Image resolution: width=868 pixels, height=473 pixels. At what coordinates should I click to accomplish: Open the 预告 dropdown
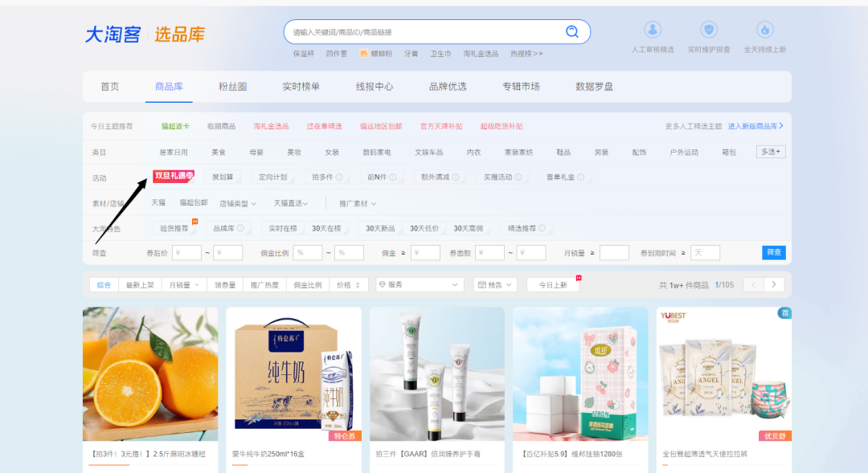point(495,284)
